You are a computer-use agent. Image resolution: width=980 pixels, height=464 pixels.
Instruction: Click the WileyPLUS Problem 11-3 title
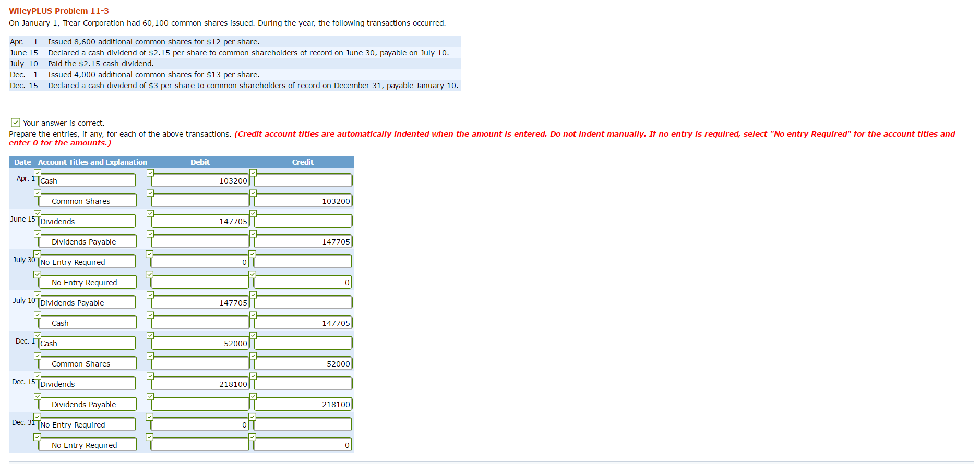(59, 11)
